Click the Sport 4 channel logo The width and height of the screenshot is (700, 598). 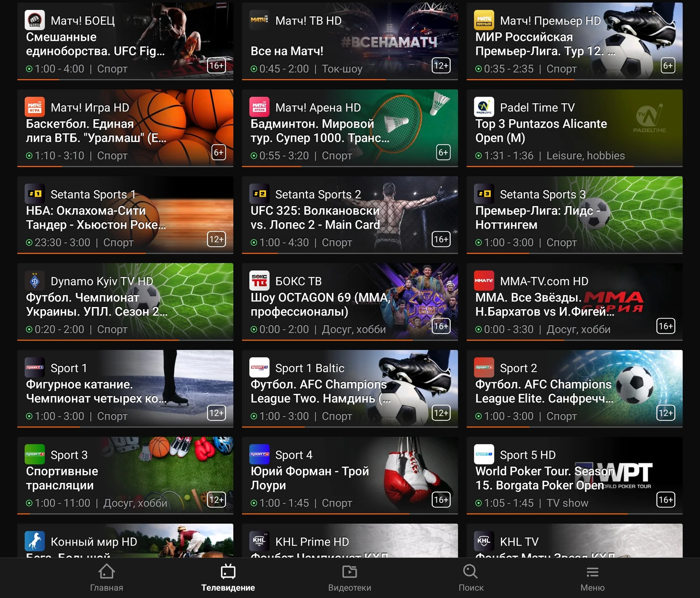click(259, 454)
